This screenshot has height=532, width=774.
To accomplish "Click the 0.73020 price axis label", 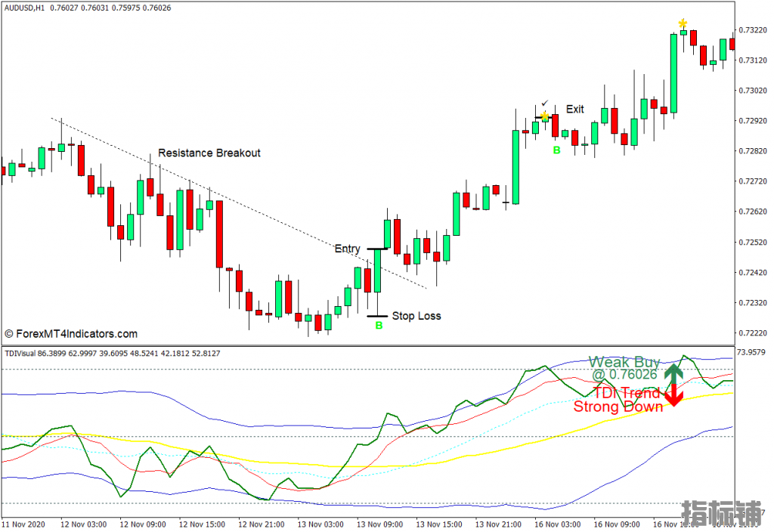I will 753,91.
